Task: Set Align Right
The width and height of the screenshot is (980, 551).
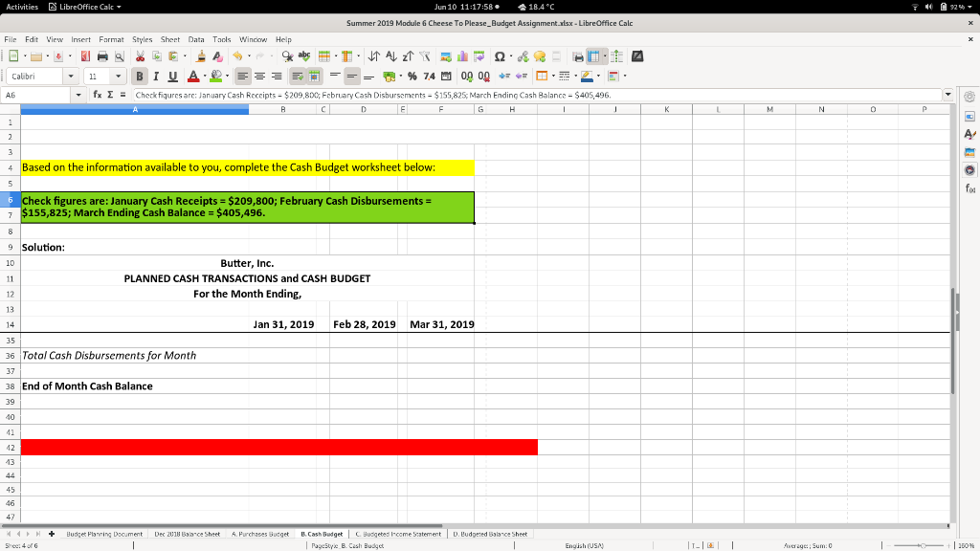Action: pyautogui.click(x=277, y=77)
